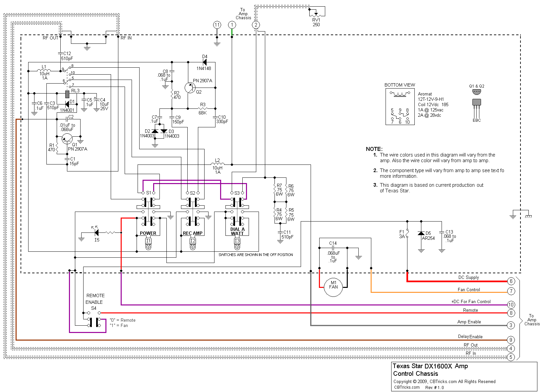This screenshot has height=392, width=547.
Task: Click the CBTricks.com text beside Rev. #1.0
Action: 407,387
